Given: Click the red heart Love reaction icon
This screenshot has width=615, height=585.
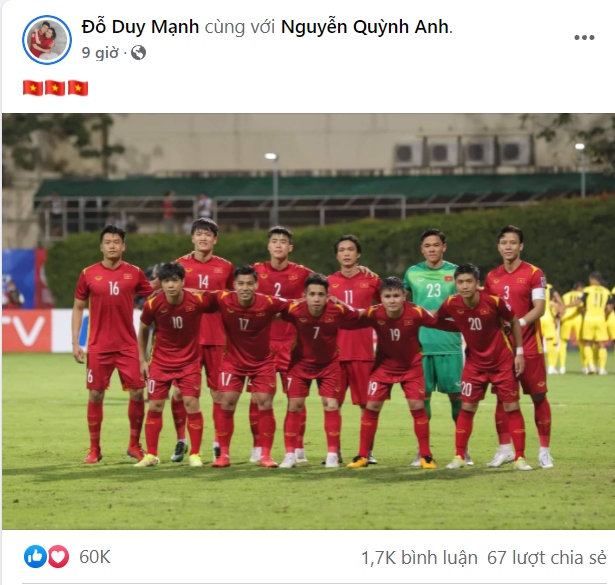Looking at the screenshot, I should tap(58, 556).
